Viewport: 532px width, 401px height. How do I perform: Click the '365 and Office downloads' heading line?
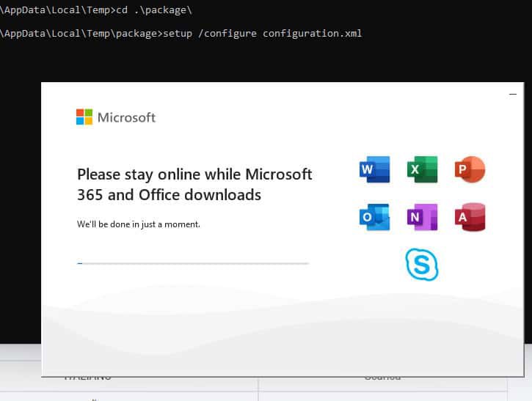pos(169,195)
